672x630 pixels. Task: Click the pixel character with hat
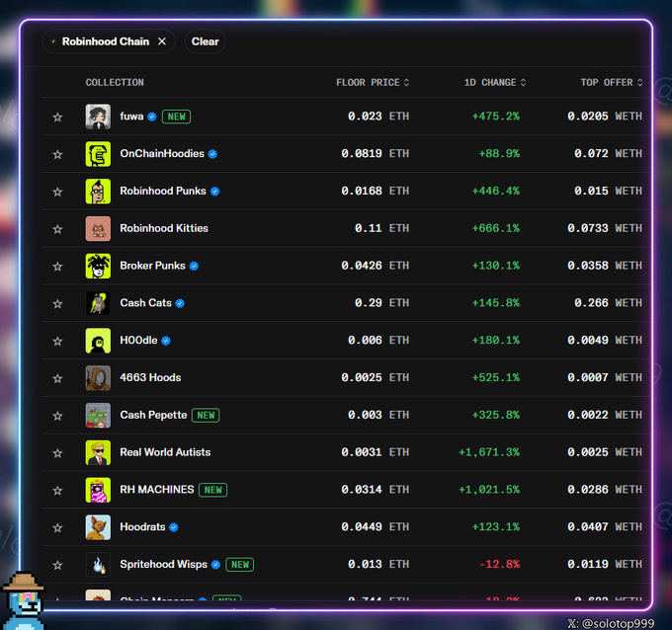24,600
